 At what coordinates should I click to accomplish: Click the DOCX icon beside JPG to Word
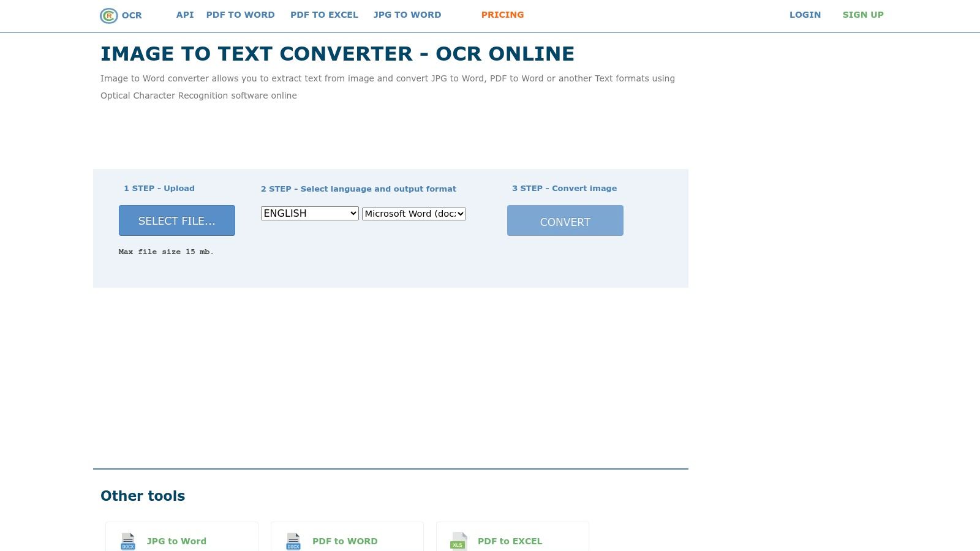tap(128, 541)
